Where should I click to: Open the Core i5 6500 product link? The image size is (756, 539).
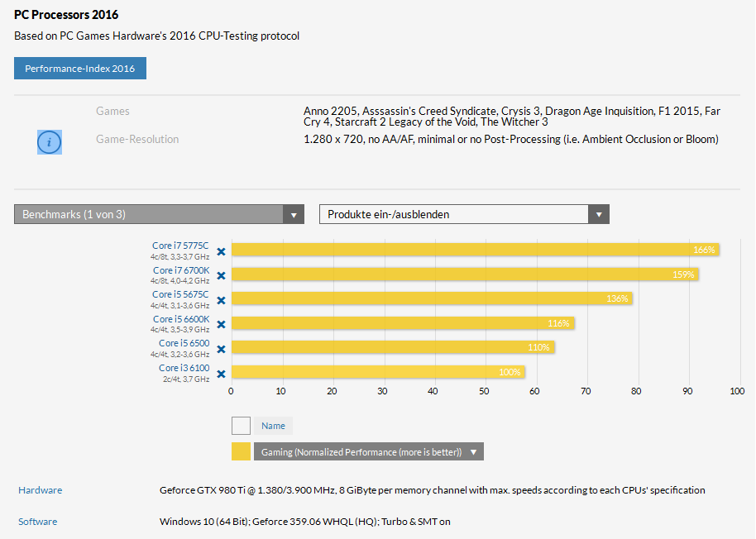coord(184,343)
